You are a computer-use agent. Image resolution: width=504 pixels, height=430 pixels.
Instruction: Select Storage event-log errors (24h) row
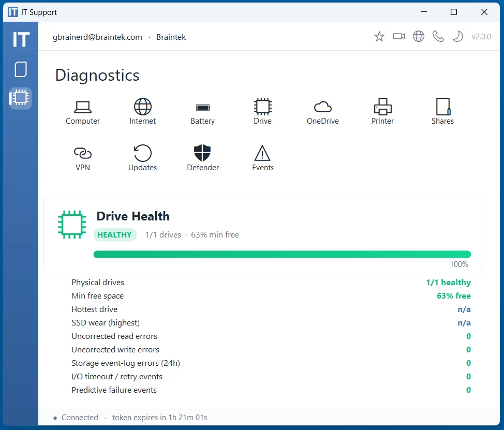pos(271,363)
